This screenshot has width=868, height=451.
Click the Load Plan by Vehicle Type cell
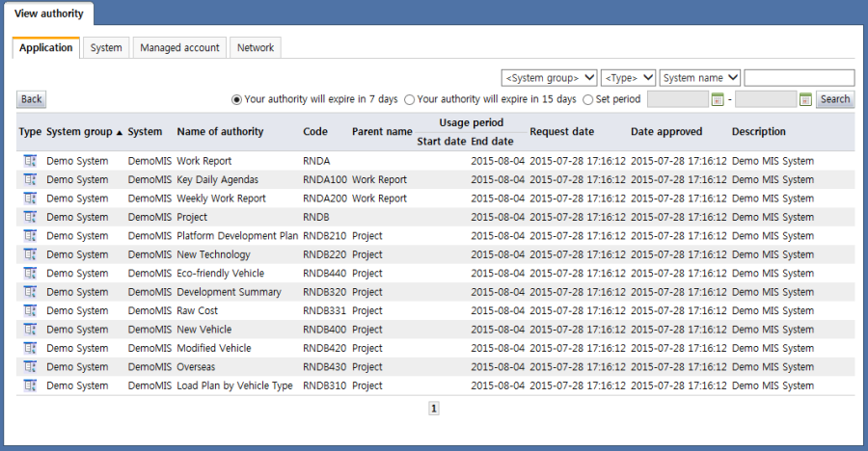(234, 385)
